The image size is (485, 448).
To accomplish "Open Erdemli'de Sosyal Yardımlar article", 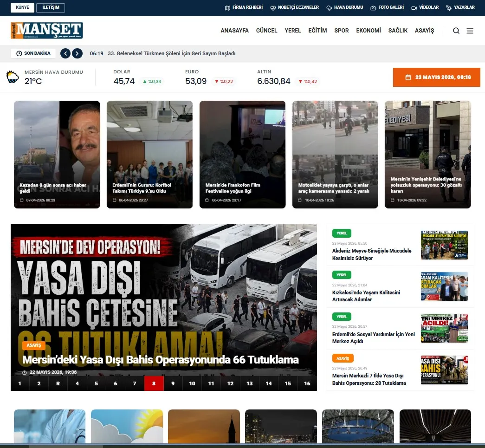I will [374, 338].
